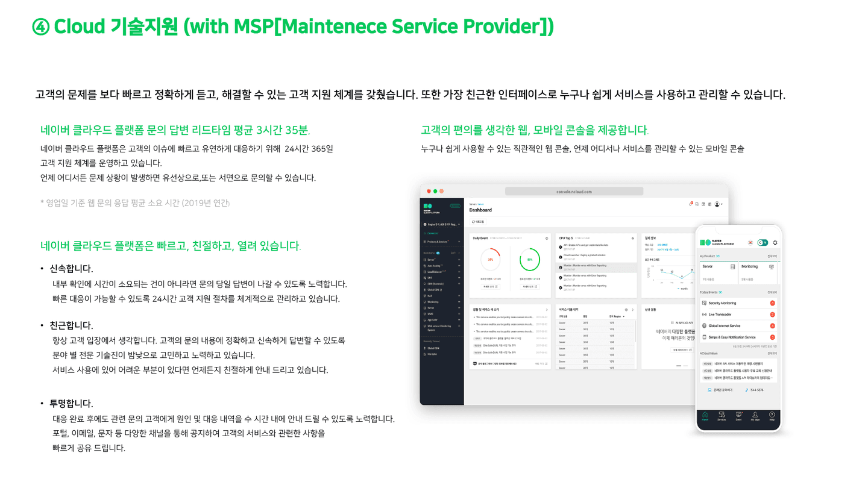Image resolution: width=868 pixels, height=488 pixels.
Task: Click the notification bell icon in console header
Action: (690, 204)
